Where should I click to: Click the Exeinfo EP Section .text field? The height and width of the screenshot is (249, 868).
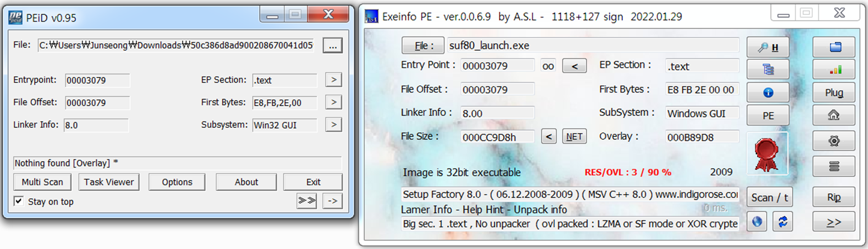pyautogui.click(x=702, y=67)
